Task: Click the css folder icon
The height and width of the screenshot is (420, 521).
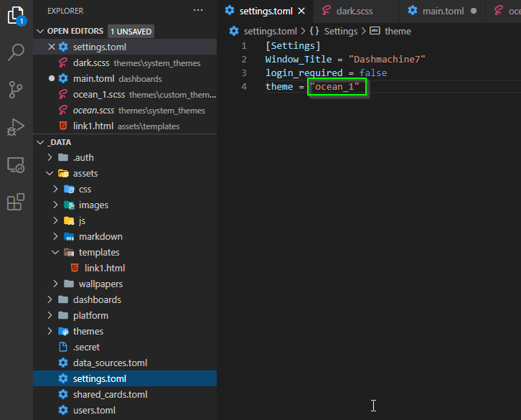Action: tap(69, 189)
